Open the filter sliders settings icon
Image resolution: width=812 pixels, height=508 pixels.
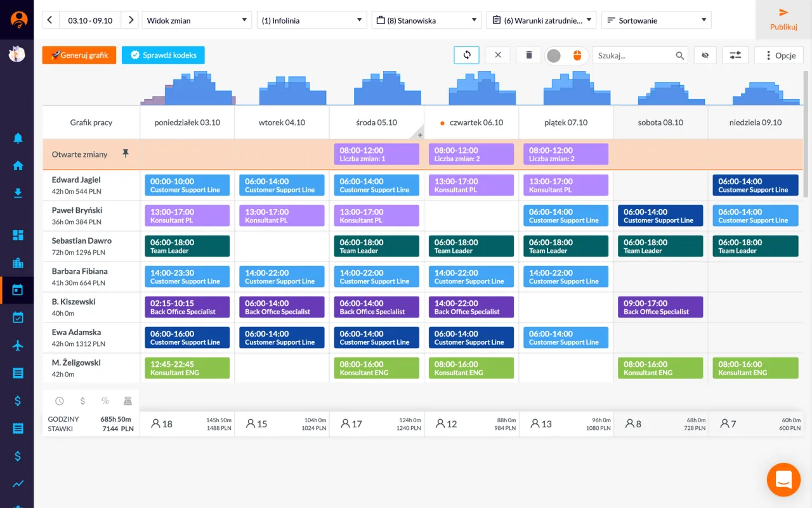pyautogui.click(x=735, y=55)
